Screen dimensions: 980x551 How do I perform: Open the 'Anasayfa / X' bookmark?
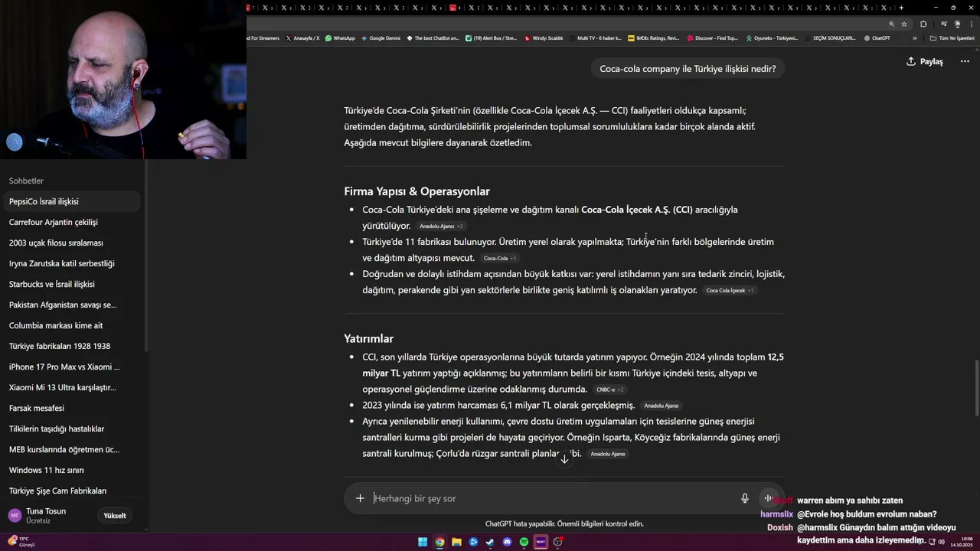point(302,37)
